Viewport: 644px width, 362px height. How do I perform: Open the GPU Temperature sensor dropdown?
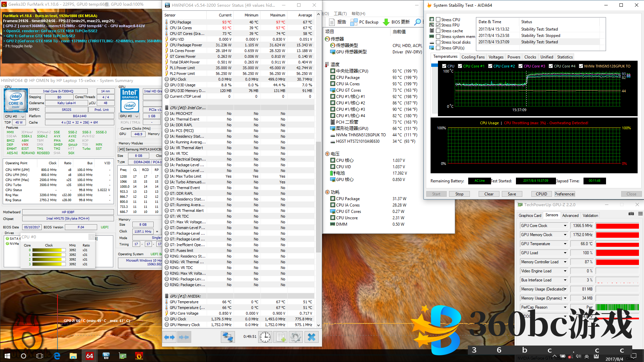click(x=565, y=244)
